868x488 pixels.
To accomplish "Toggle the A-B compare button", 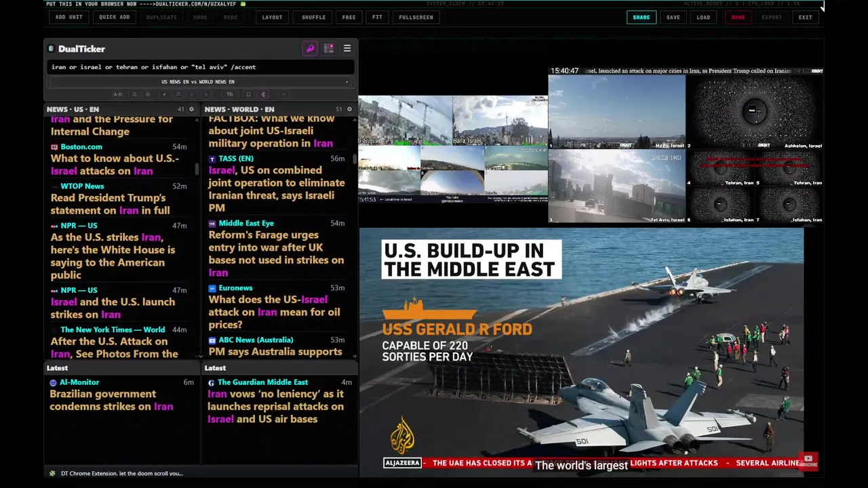I will [118, 94].
